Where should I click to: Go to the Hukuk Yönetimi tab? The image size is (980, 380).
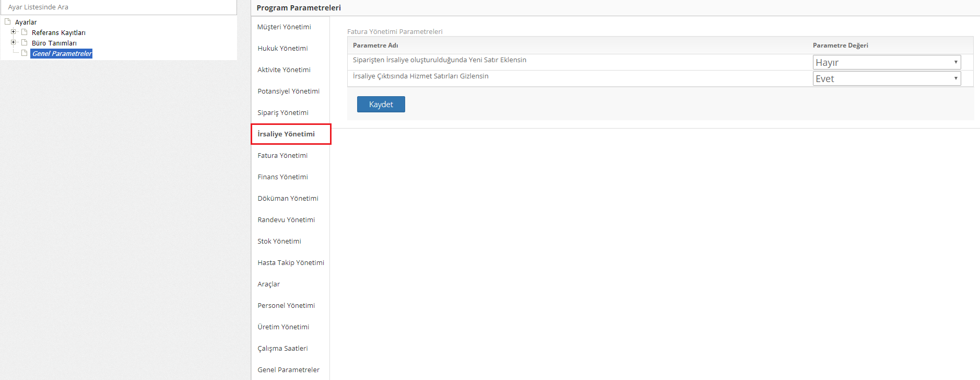pyautogui.click(x=282, y=48)
